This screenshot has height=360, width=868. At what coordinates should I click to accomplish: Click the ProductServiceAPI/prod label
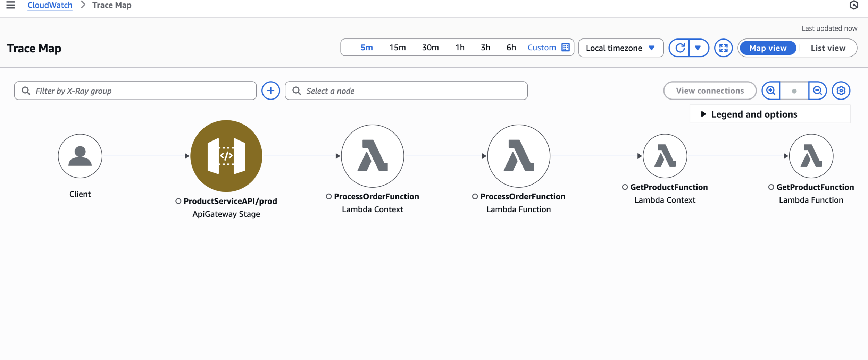pos(230,201)
